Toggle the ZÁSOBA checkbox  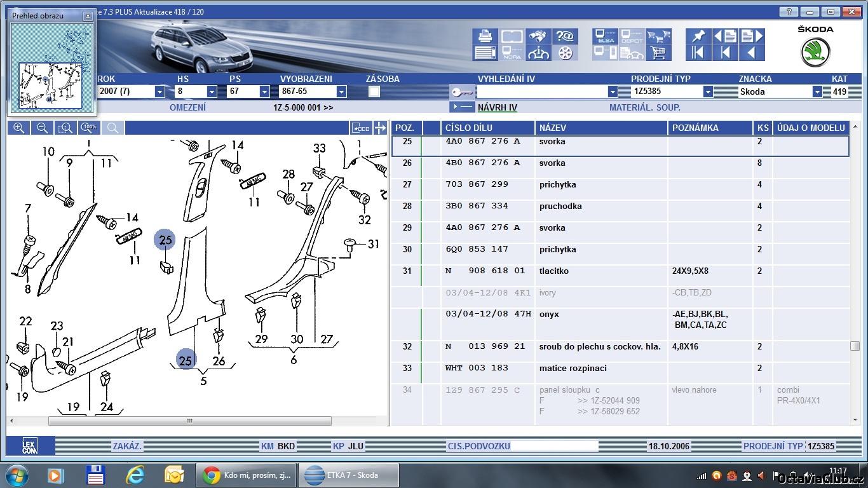pos(374,91)
